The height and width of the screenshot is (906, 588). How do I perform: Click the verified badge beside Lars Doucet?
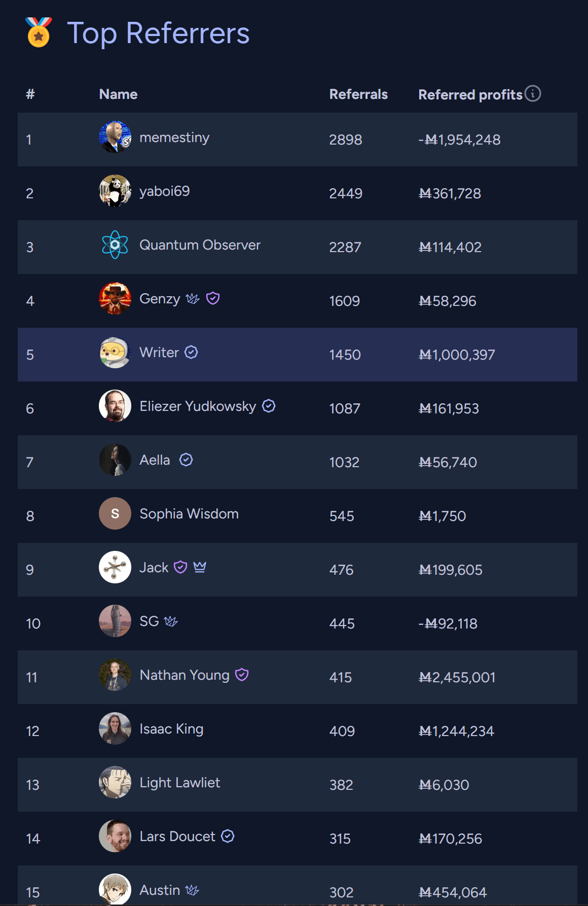228,836
